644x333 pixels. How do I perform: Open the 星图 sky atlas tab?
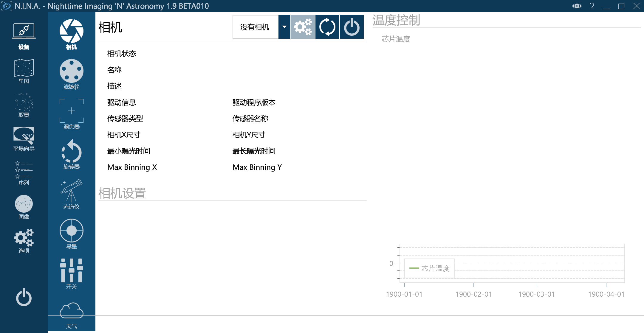[x=24, y=71]
